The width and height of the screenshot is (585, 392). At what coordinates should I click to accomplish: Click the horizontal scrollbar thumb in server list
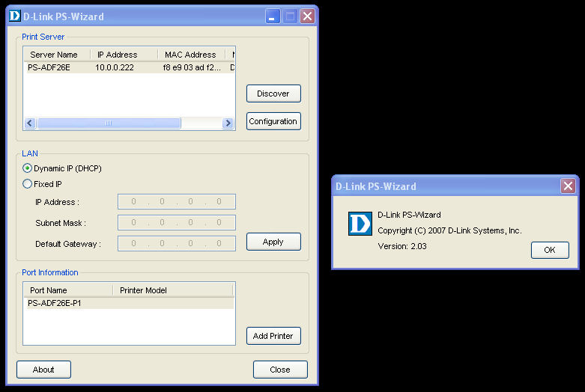109,123
